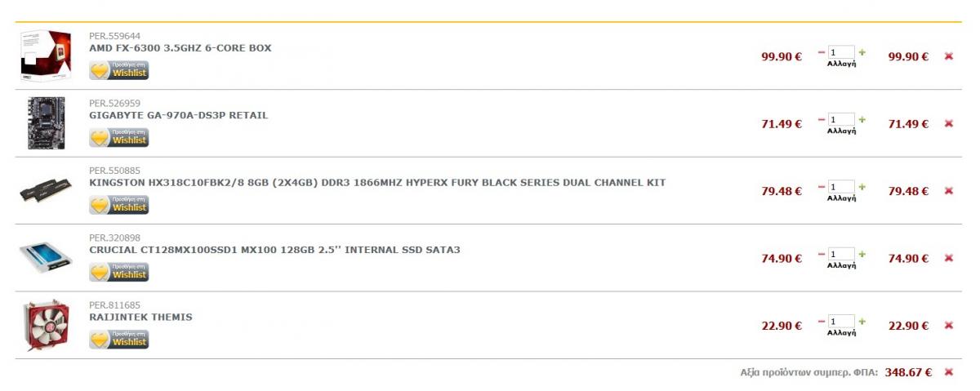Image resolution: width=980 pixels, height=391 pixels.
Task: Click Αλλαγή under Raijintek Themis quantity
Action: [x=841, y=333]
